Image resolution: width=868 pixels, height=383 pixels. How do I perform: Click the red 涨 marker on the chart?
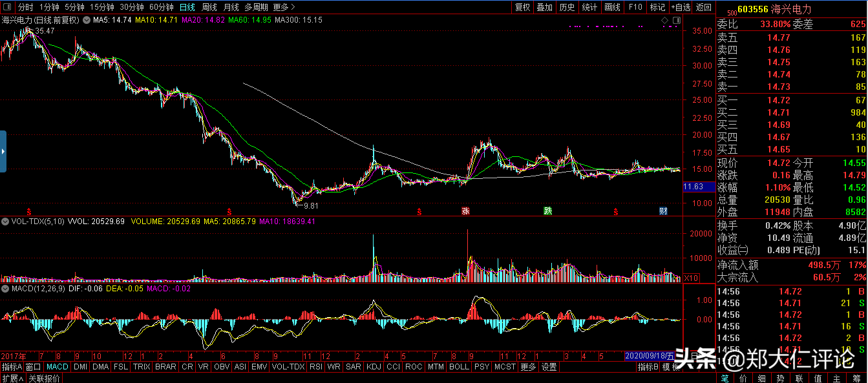(x=465, y=211)
